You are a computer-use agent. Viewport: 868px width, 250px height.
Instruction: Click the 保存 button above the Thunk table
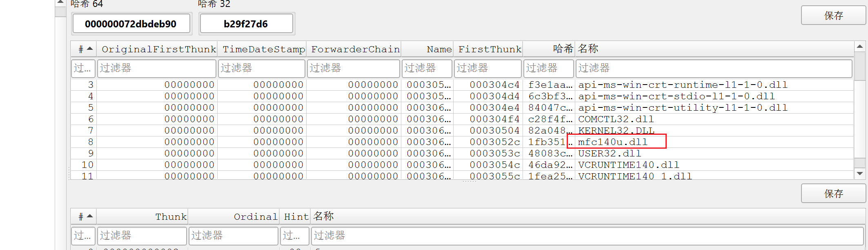tap(833, 193)
